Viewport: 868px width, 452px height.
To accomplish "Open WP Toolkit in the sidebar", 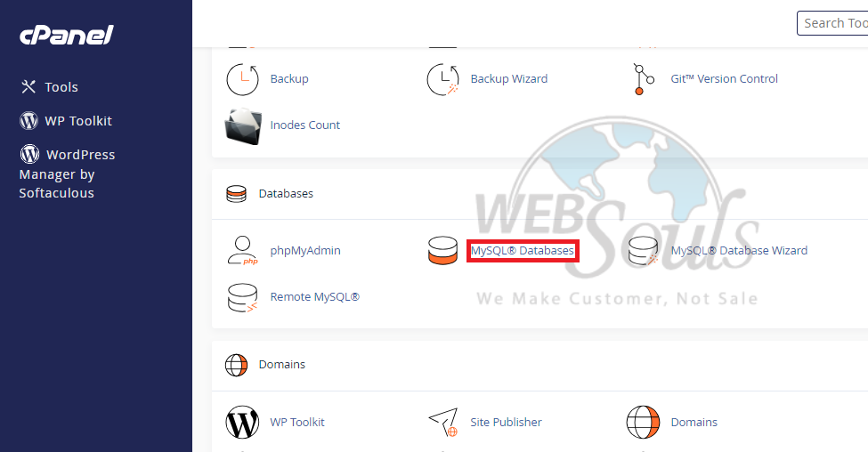I will click(78, 121).
